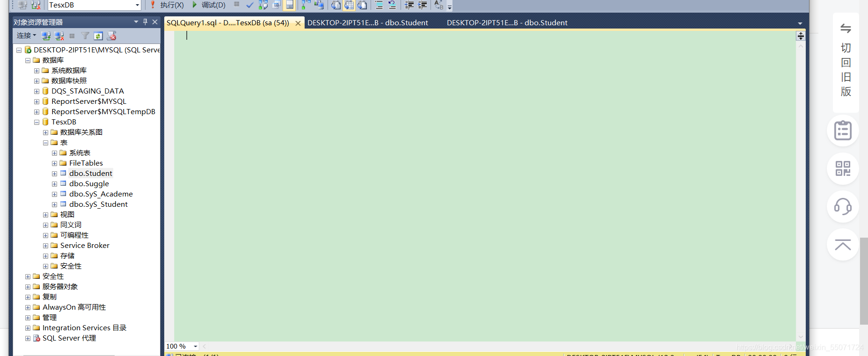
Task: Select the highlighted Results to Grid icon
Action: (x=349, y=5)
